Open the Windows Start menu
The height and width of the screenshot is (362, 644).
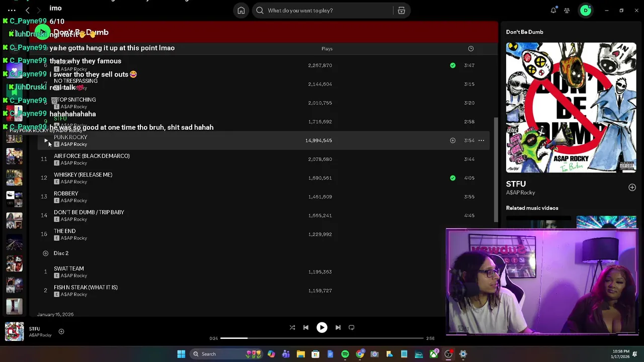pyautogui.click(x=181, y=354)
